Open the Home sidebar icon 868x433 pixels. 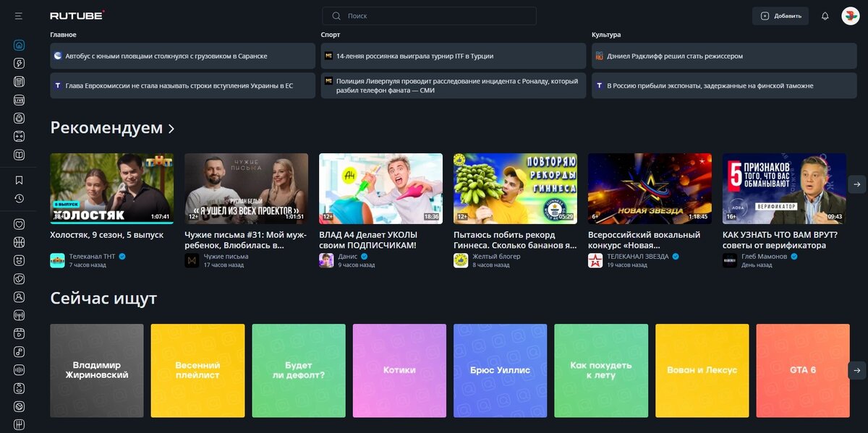19,45
